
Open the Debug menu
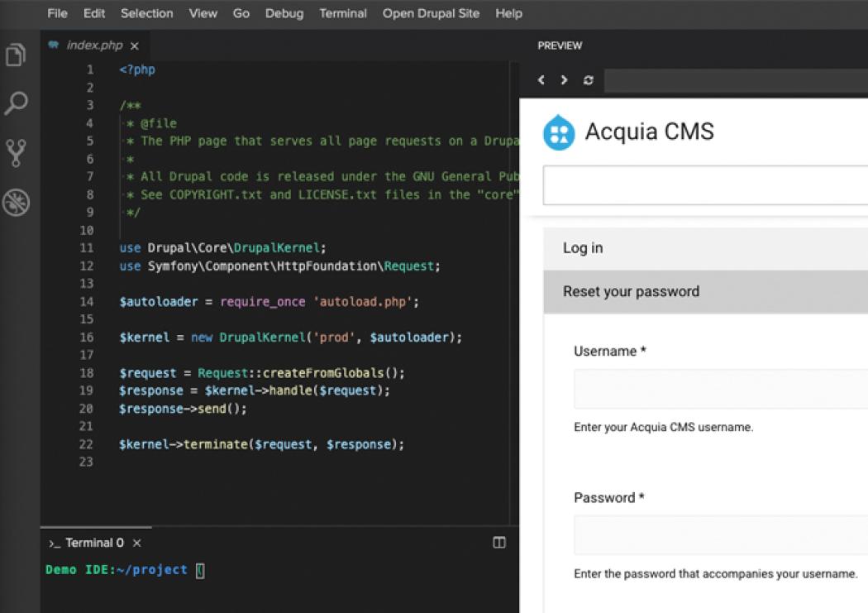pyautogui.click(x=284, y=13)
